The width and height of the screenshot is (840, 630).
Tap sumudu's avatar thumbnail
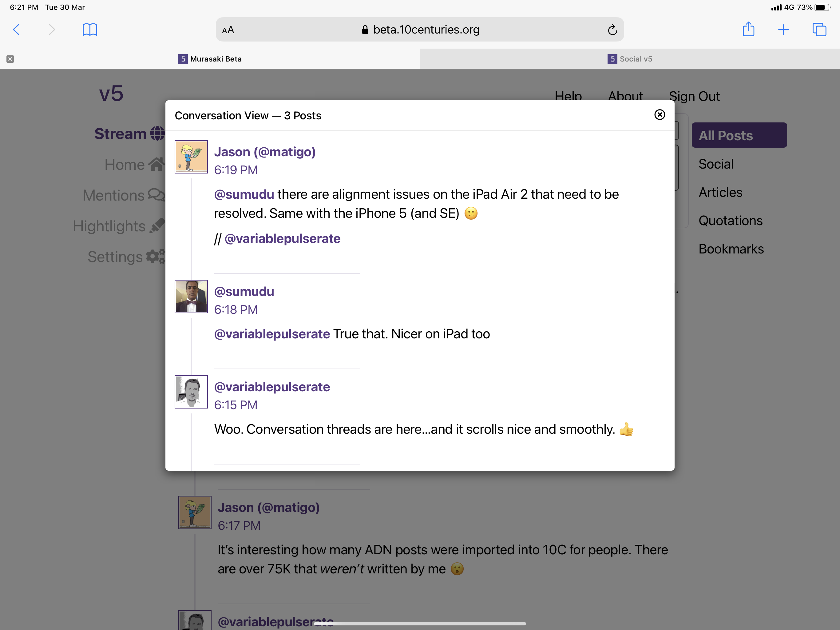coord(191,296)
